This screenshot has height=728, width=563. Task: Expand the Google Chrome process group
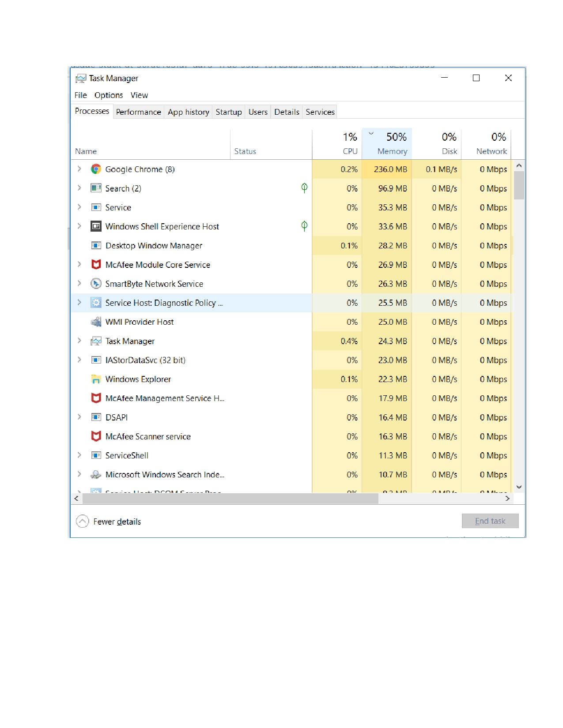(x=79, y=169)
